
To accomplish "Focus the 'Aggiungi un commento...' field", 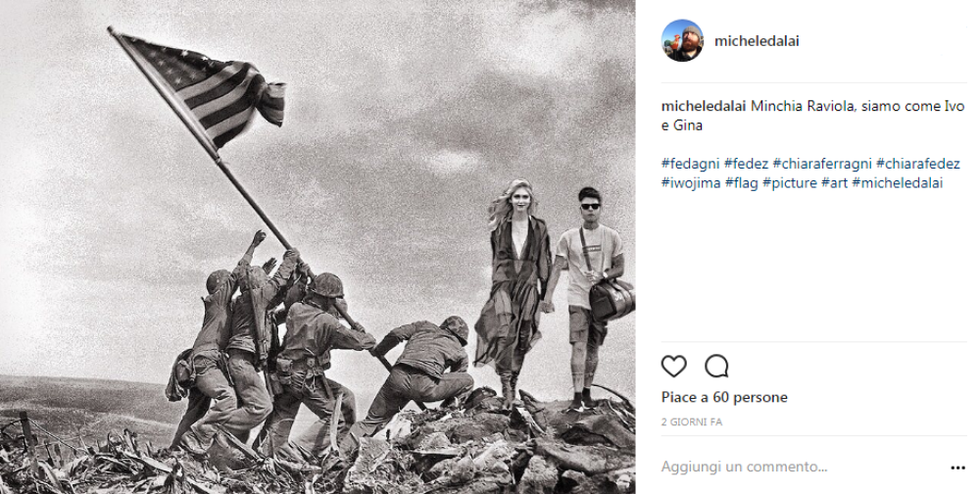I will [x=744, y=468].
